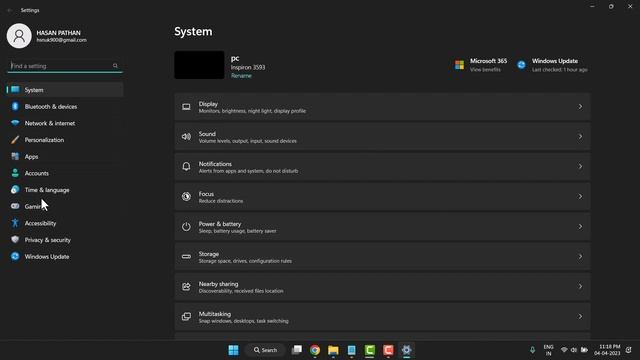Open the Windows Start menu
Image resolution: width=640 pixels, height=360 pixels.
click(233, 350)
